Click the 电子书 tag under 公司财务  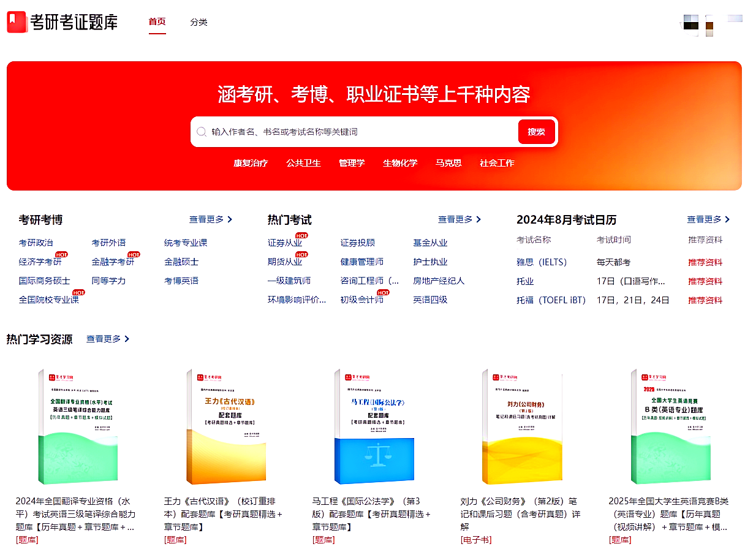pos(475,540)
